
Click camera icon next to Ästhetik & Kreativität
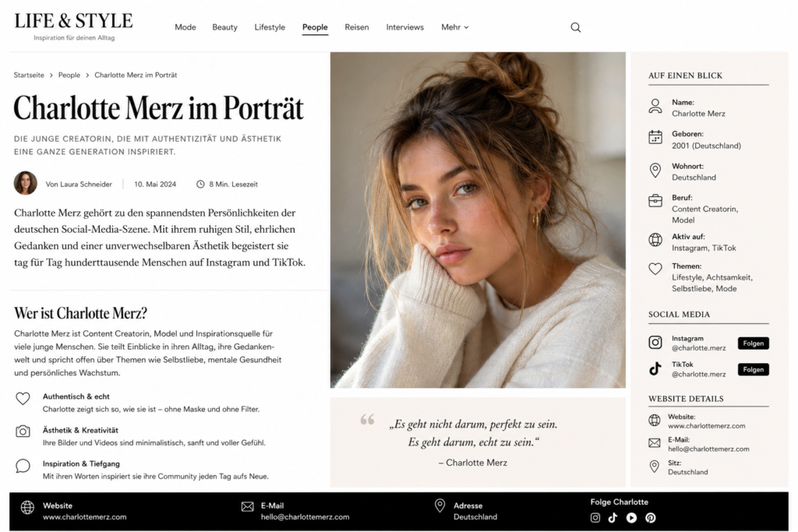coord(23,432)
